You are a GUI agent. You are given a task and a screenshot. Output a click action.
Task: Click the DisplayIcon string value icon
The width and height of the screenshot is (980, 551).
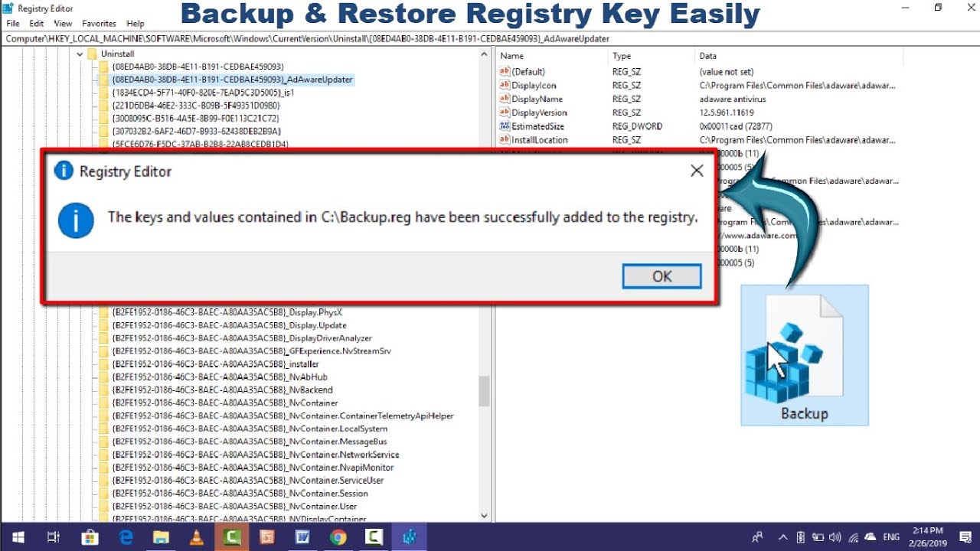point(505,85)
